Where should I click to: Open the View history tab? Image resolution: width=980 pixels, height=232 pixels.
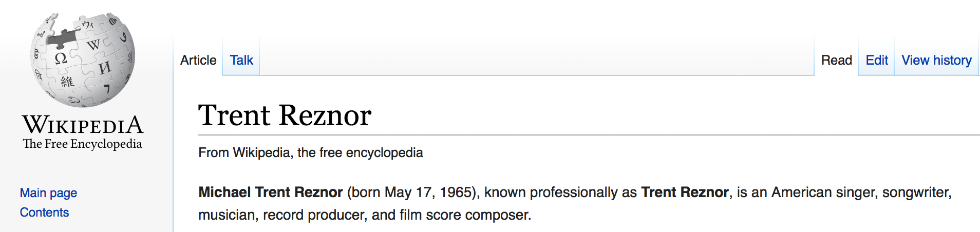tap(936, 61)
